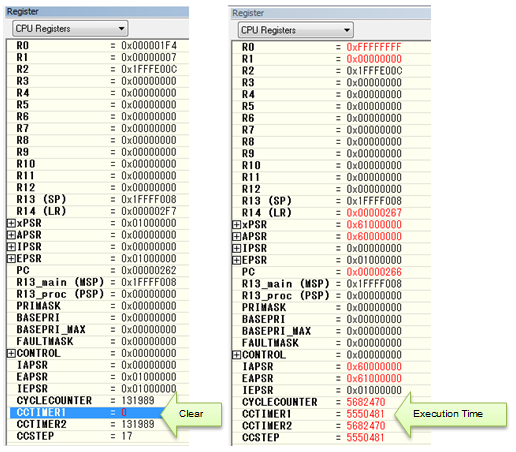The image size is (516, 452).
Task: Expand APSR in left Register panel
Action: pos(11,235)
